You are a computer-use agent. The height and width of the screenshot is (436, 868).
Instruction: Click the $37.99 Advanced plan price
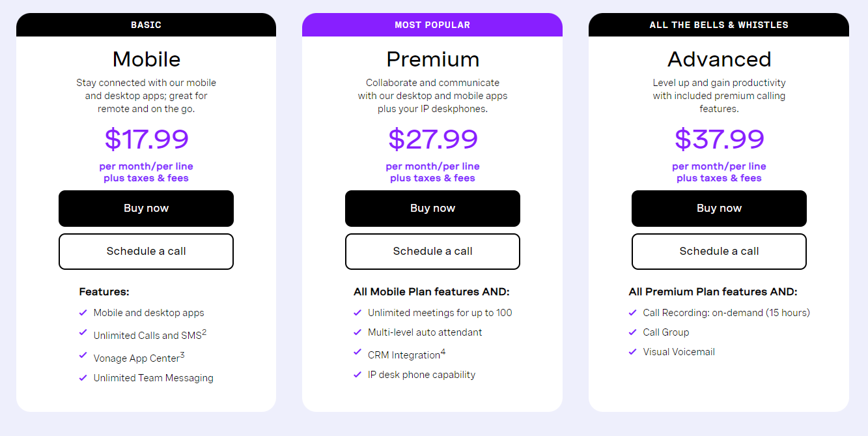tap(719, 139)
